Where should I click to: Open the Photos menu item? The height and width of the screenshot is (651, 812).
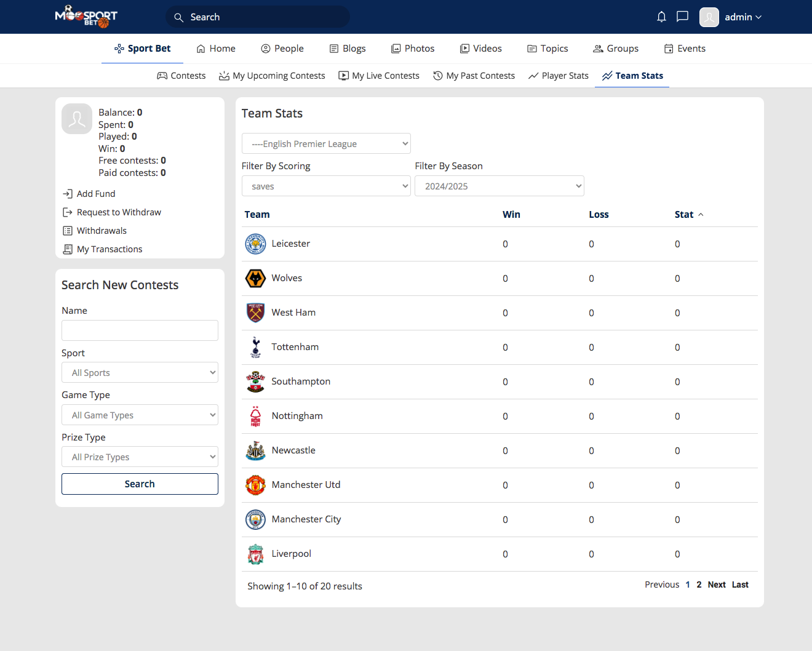pos(413,49)
